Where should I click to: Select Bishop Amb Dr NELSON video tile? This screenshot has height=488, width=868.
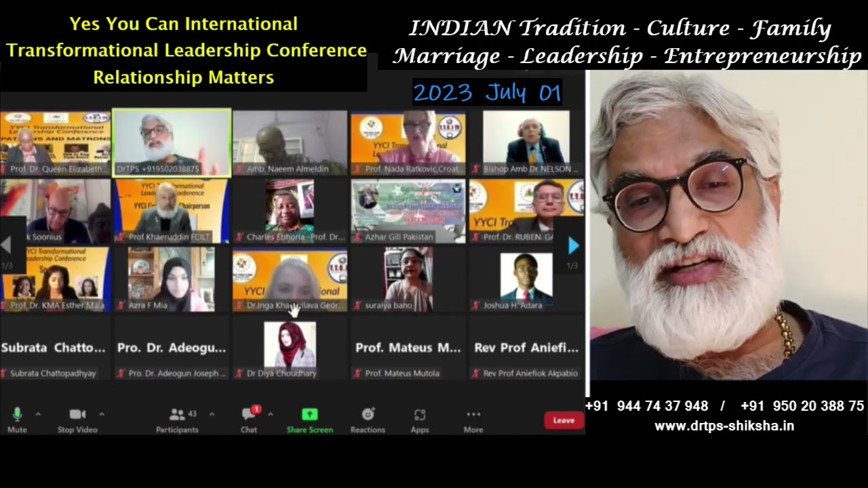[x=526, y=143]
